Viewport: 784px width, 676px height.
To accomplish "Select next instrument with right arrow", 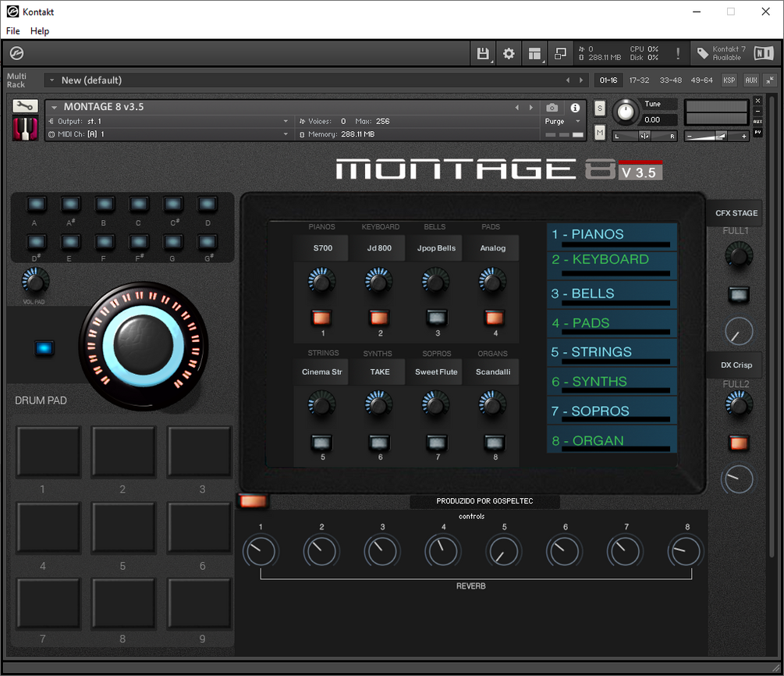I will [x=531, y=108].
